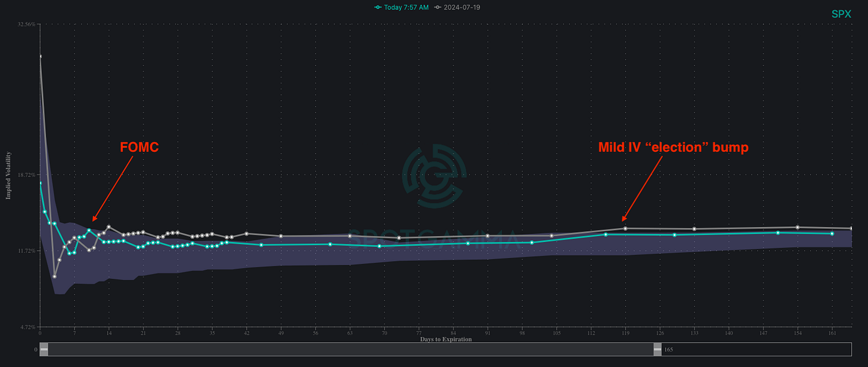Screen dimensions: 868x367
Task: Click the selected range bar of slider
Action: [x=351, y=349]
